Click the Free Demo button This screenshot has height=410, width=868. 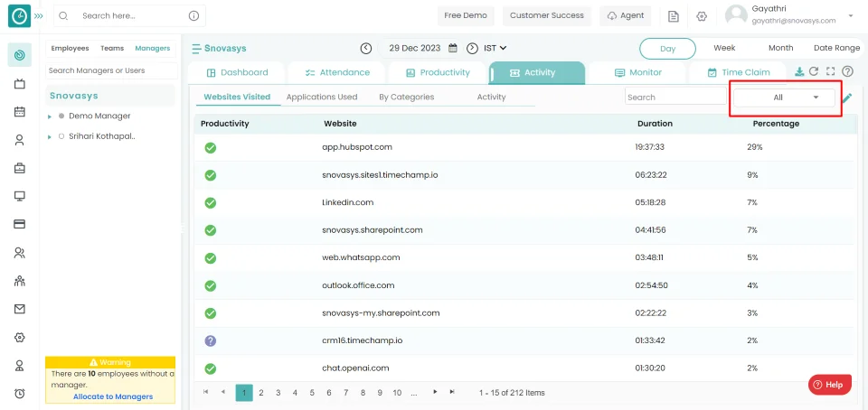466,15
